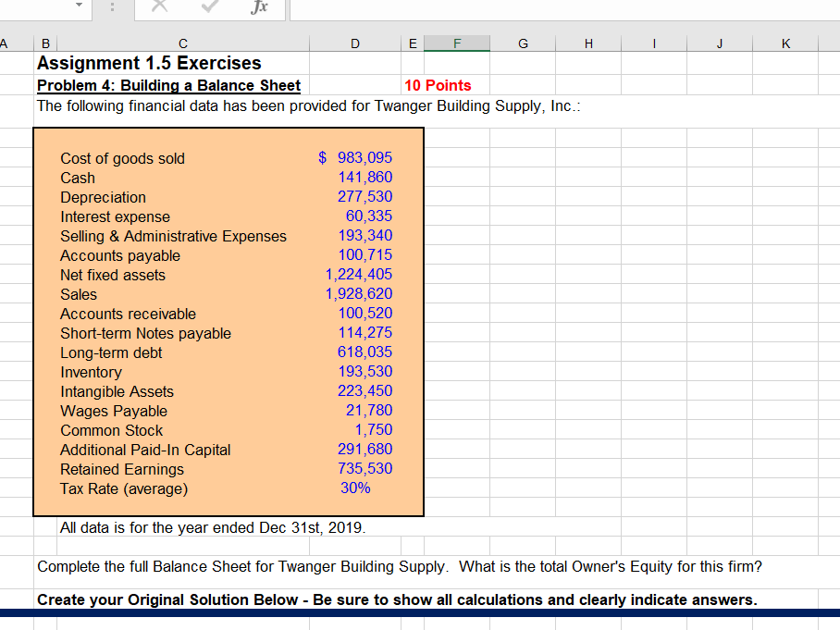Click 'The following financial data' sentence
Screen dimensions: 840x630
click(x=308, y=106)
